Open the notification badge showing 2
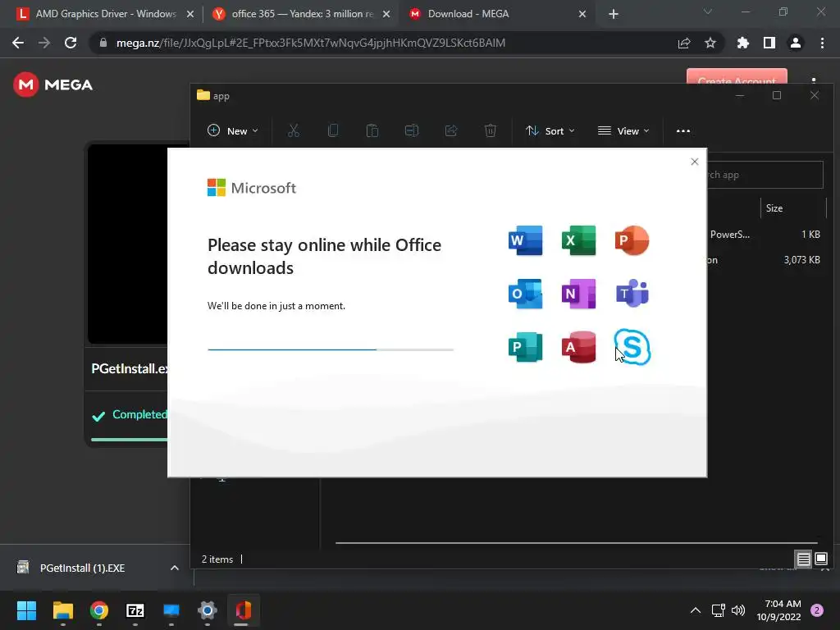Viewport: 840px width, 630px height. (x=817, y=610)
